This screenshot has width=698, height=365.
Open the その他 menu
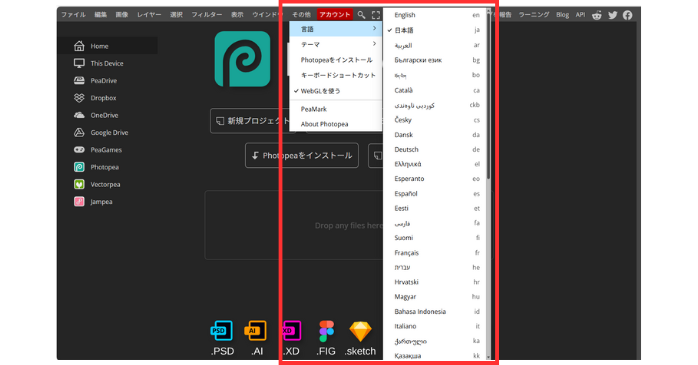pos(301,15)
